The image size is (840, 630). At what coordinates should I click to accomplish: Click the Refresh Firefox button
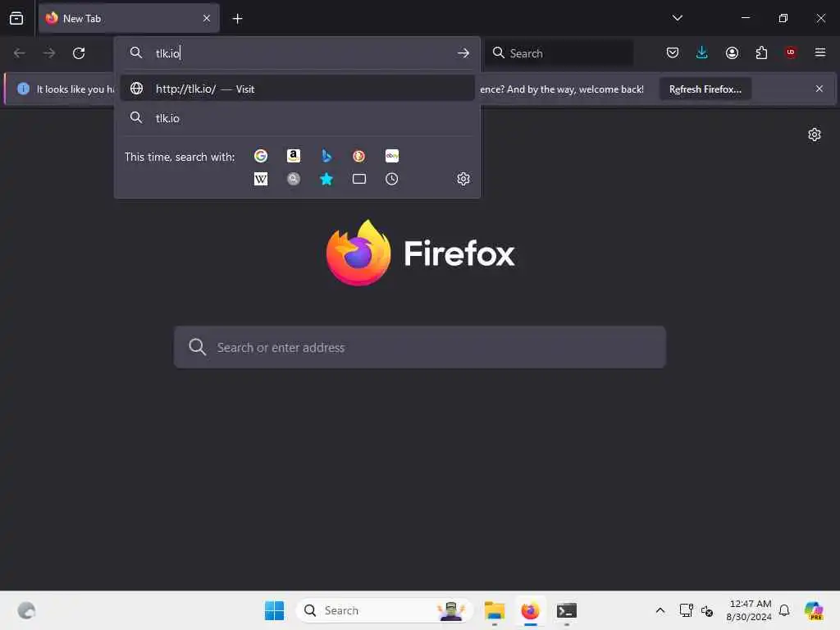[705, 89]
